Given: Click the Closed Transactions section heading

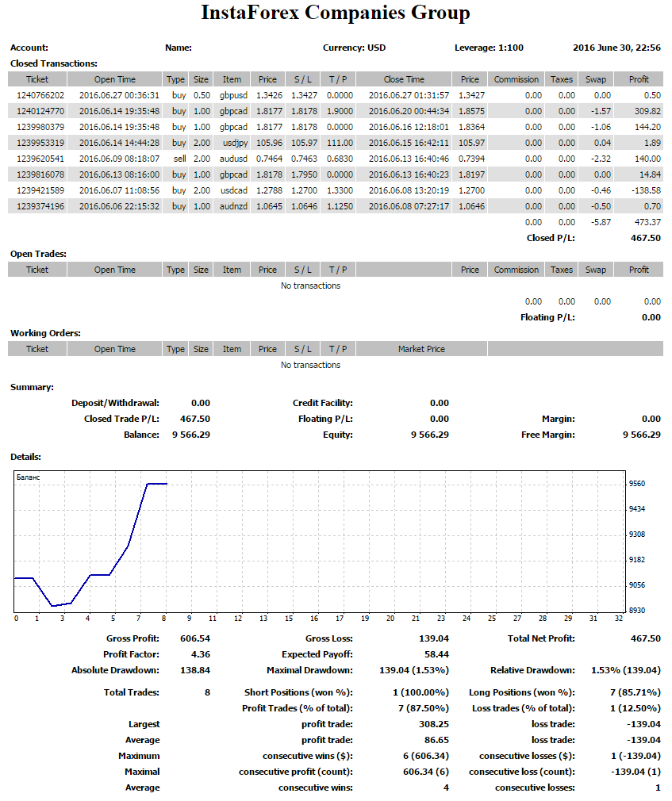Looking at the screenshot, I should pos(54,63).
